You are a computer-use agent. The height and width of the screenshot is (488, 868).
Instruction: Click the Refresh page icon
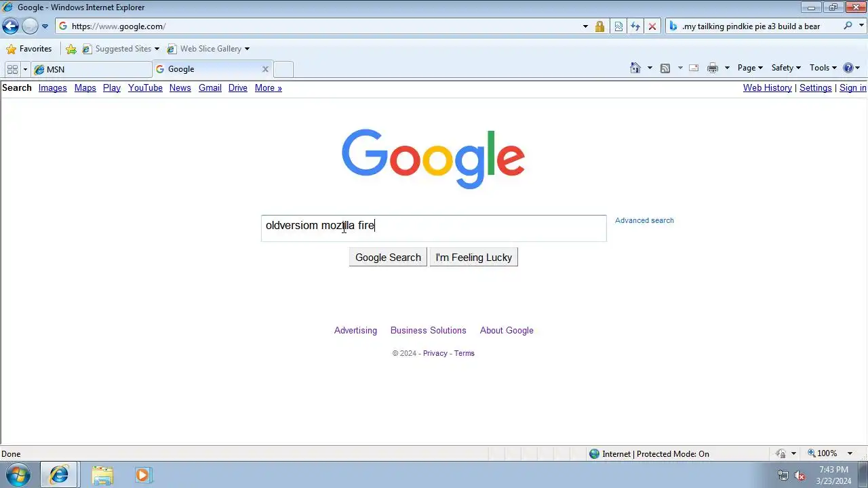pos(635,26)
